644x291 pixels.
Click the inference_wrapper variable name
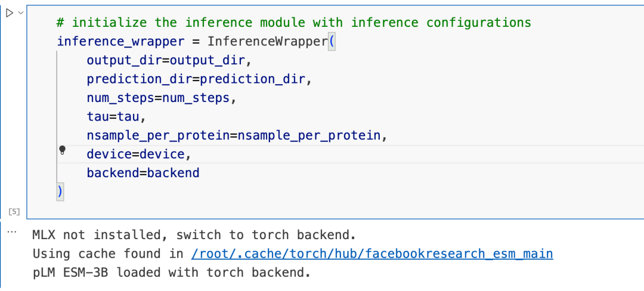(x=113, y=42)
